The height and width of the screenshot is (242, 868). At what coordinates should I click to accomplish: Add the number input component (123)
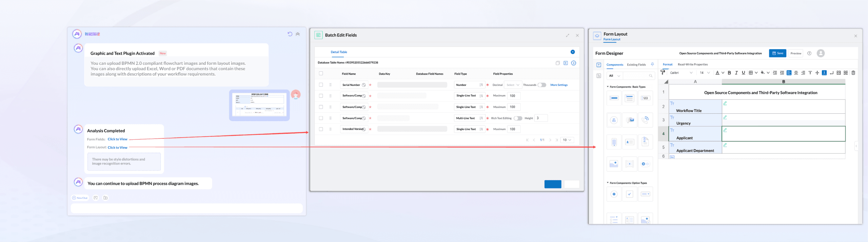pos(645,98)
